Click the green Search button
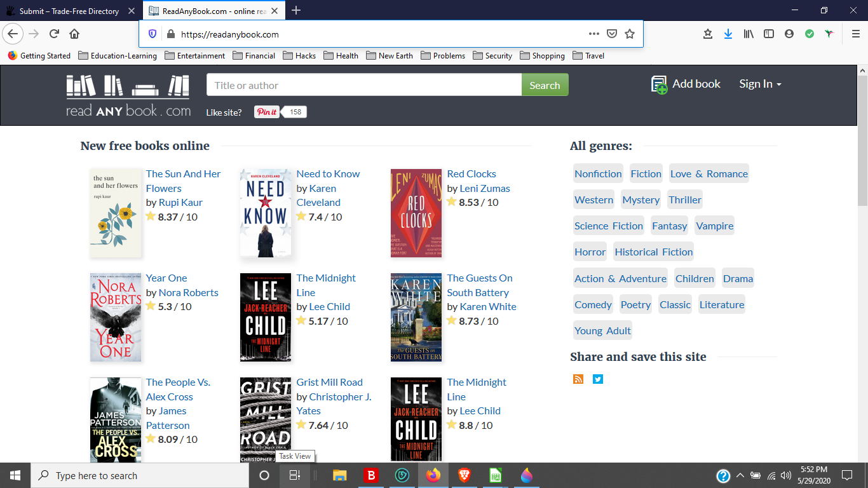The width and height of the screenshot is (868, 488). [x=545, y=85]
